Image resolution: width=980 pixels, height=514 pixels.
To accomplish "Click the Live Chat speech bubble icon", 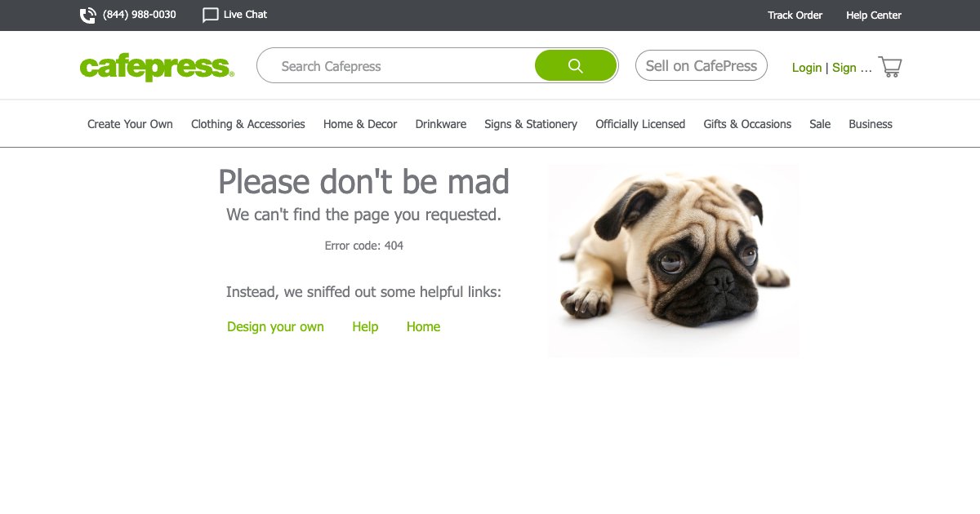I will (x=210, y=15).
